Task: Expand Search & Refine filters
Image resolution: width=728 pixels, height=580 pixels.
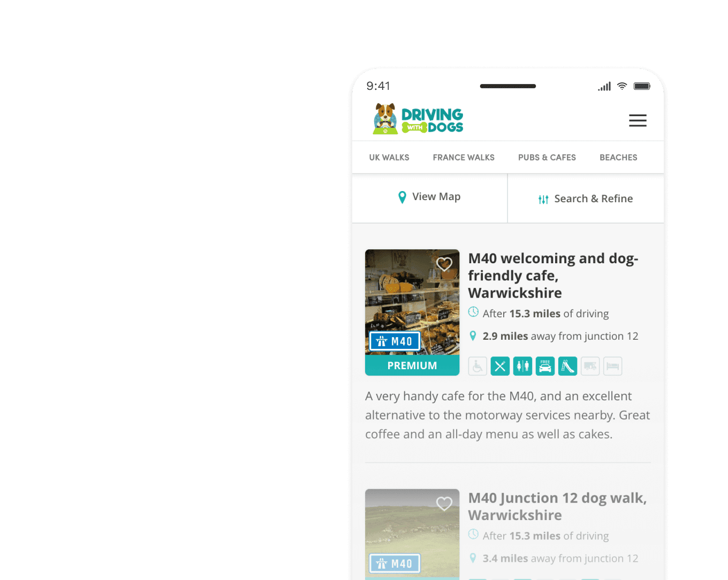Action: (586, 199)
